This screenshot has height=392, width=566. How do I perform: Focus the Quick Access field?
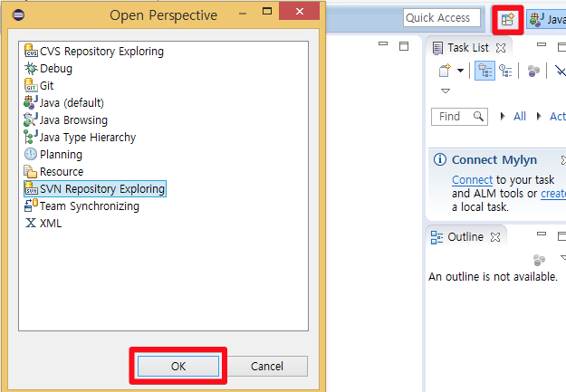pyautogui.click(x=442, y=18)
